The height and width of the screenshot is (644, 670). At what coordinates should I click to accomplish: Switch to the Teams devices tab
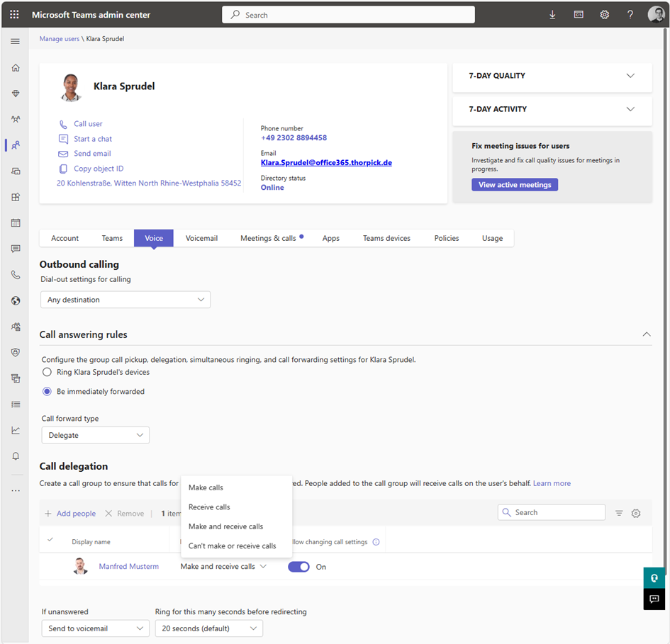(x=386, y=238)
